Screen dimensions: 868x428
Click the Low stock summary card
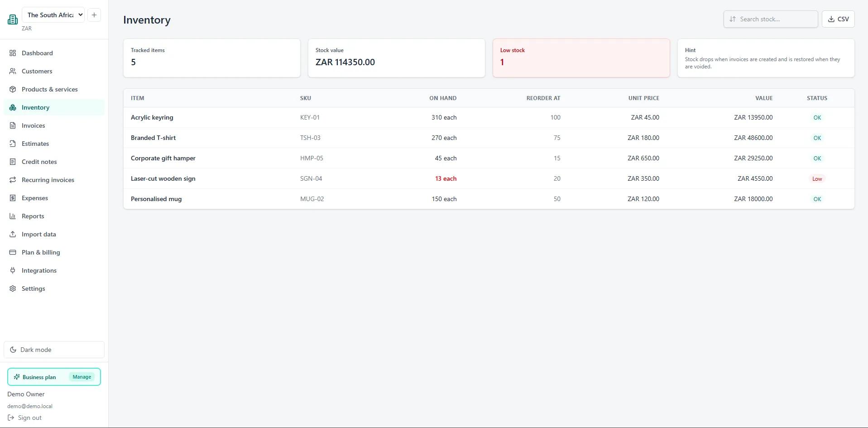pyautogui.click(x=581, y=58)
